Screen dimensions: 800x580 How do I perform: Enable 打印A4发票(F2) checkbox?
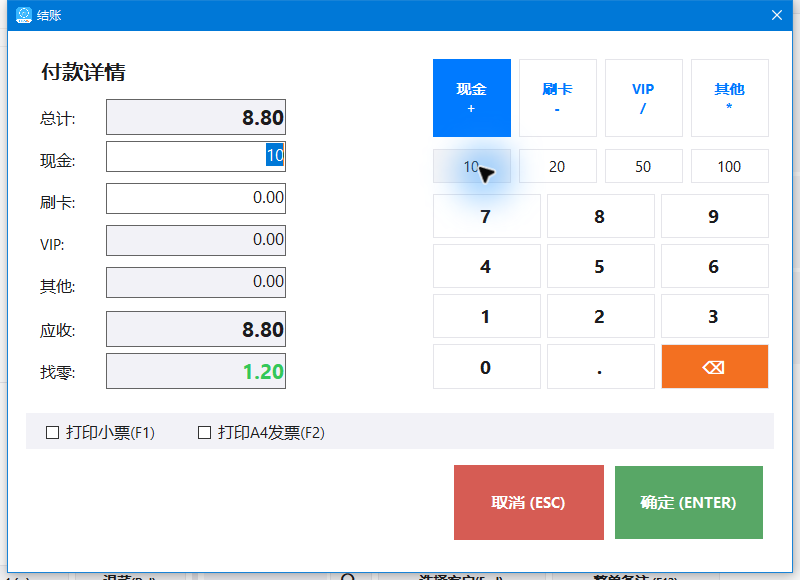coord(204,433)
